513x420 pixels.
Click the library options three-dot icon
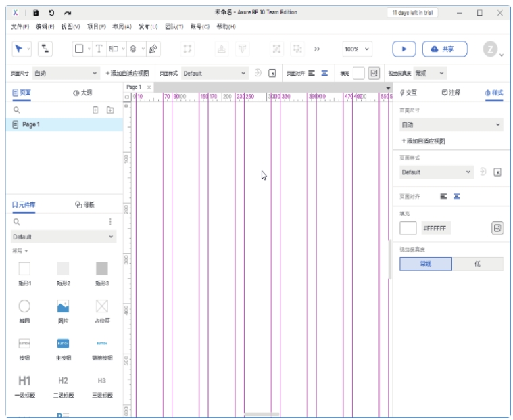110,221
